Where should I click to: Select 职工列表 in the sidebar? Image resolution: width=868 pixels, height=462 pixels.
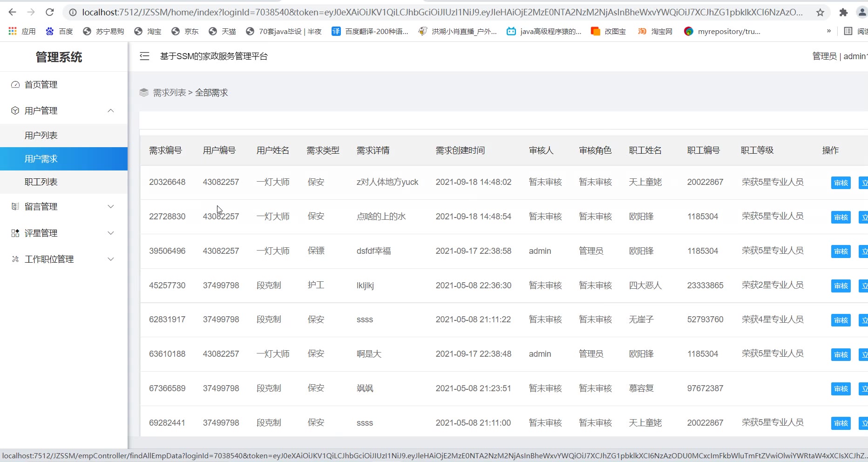[x=41, y=182]
